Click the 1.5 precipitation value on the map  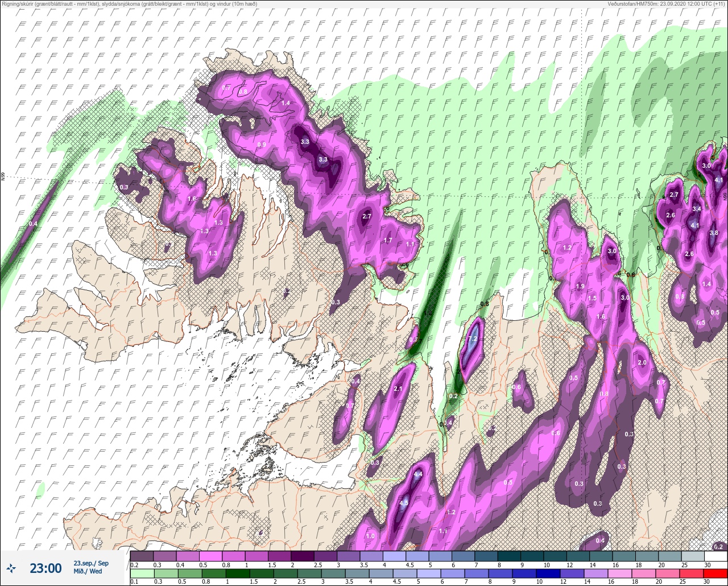592,298
